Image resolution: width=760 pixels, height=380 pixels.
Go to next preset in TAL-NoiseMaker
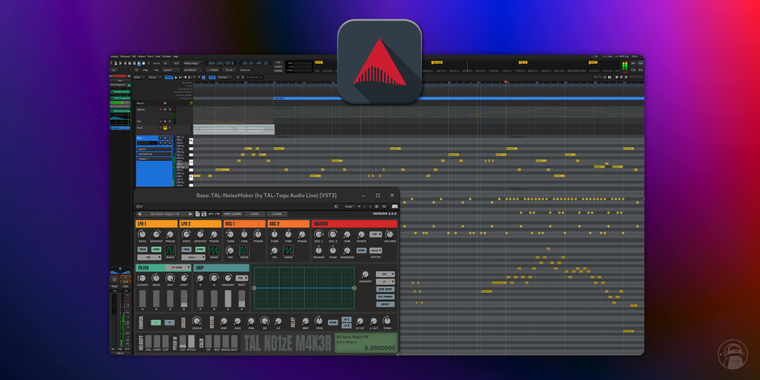tap(190, 214)
